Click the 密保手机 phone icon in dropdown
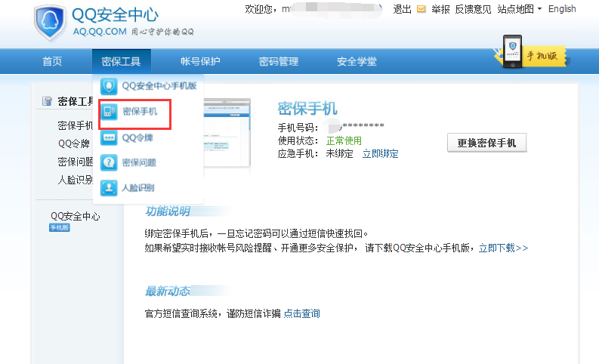The height and width of the screenshot is (364, 599). [109, 112]
